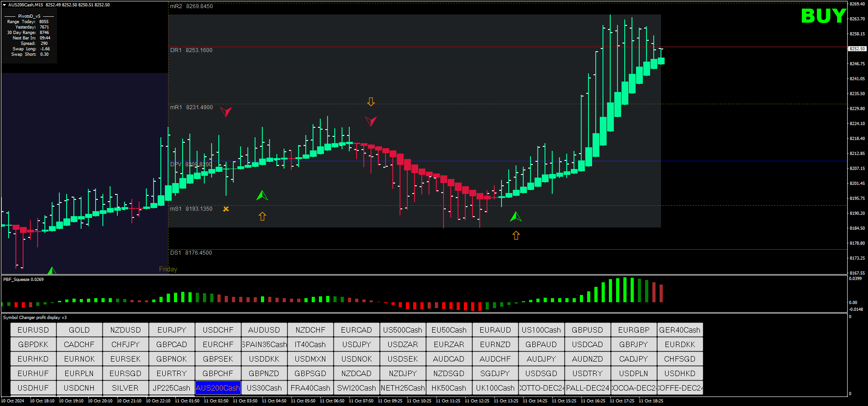Open the GER40Cash symbol chart
The width and height of the screenshot is (868, 406).
click(680, 330)
